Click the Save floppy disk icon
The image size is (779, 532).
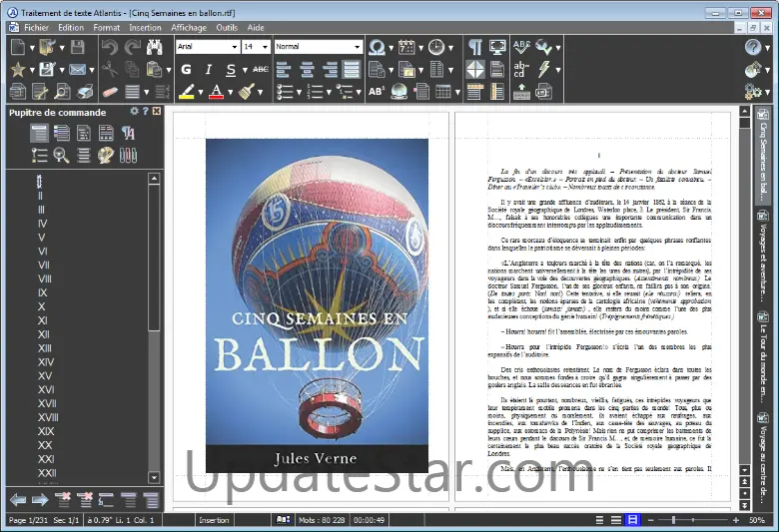click(x=78, y=47)
